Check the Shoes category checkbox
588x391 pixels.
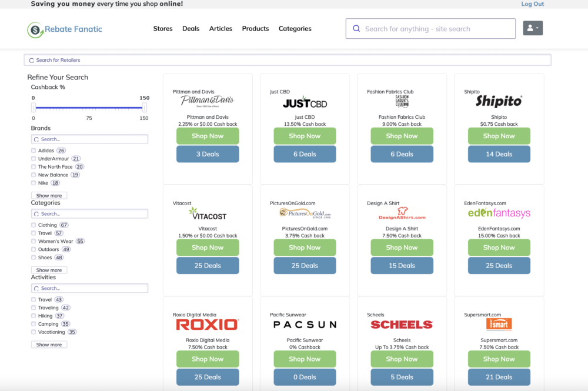[34, 258]
